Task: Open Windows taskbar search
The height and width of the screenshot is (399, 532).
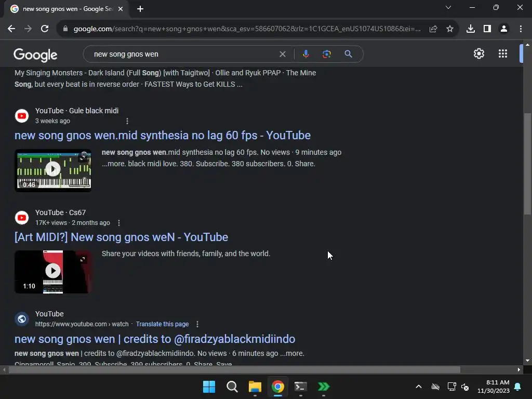Action: point(232,387)
